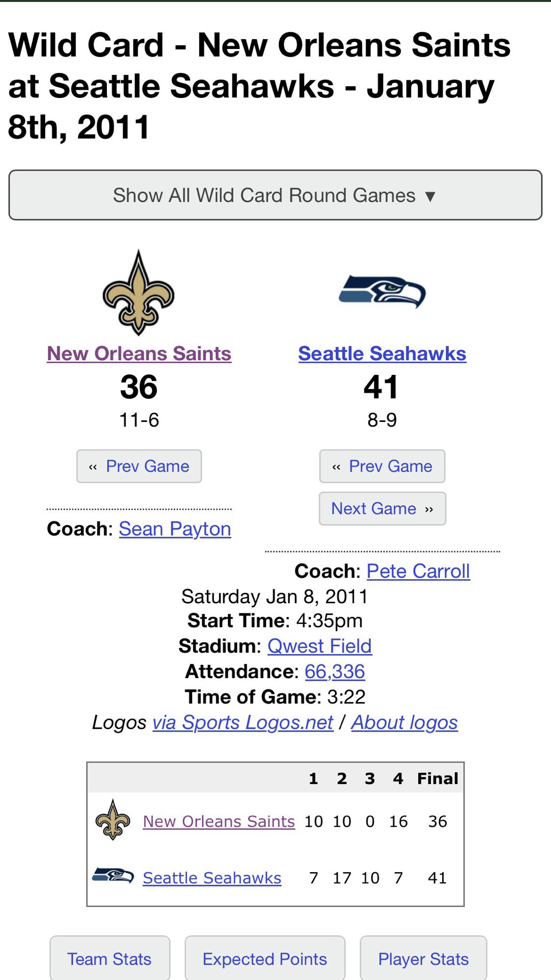Open the About logos link

[x=404, y=723]
